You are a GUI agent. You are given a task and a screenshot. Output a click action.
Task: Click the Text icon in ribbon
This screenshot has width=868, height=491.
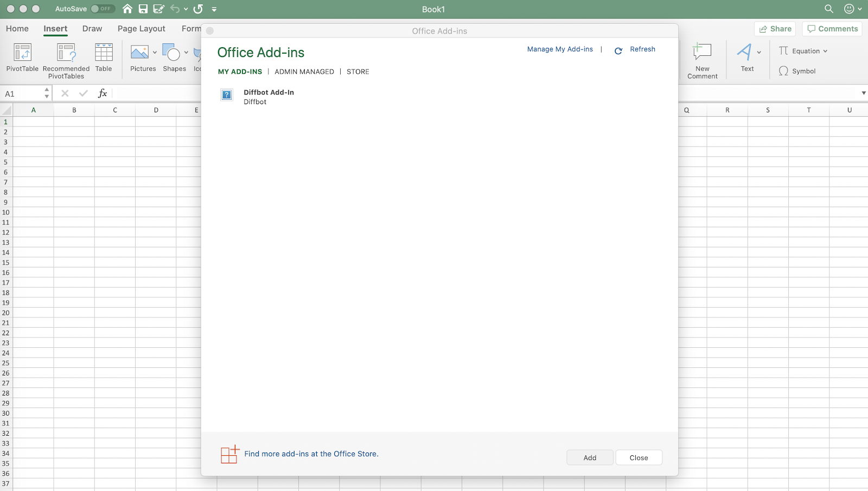pyautogui.click(x=744, y=52)
